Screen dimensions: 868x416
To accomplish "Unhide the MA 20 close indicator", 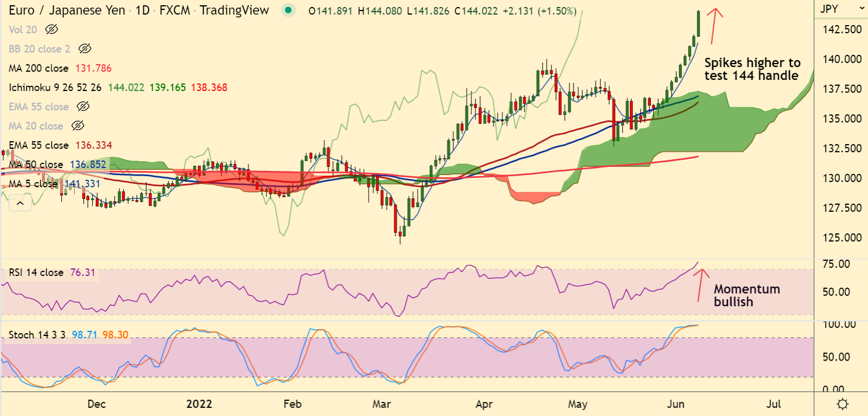I will click(78, 125).
